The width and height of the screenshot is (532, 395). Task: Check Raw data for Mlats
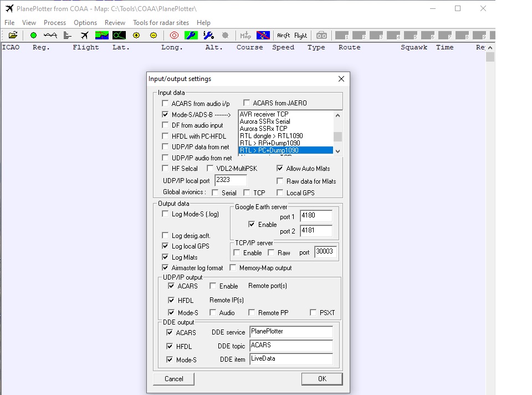(280, 181)
